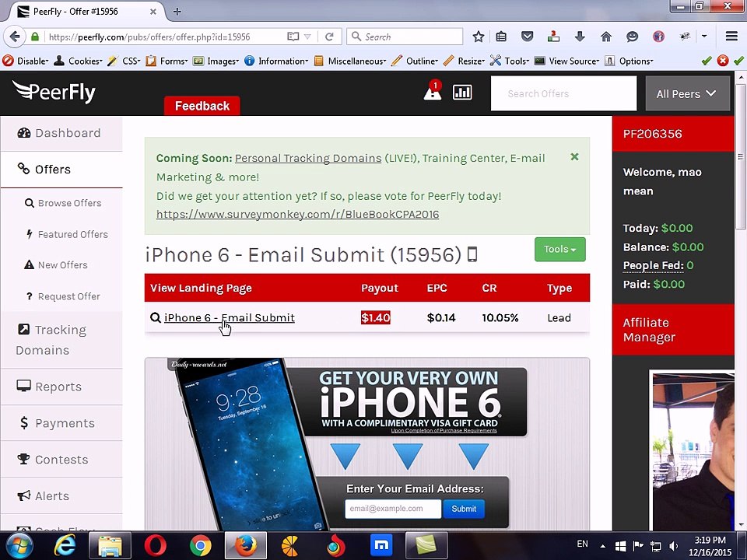
Task: Launch Chrome from the taskbar
Action: click(x=201, y=546)
